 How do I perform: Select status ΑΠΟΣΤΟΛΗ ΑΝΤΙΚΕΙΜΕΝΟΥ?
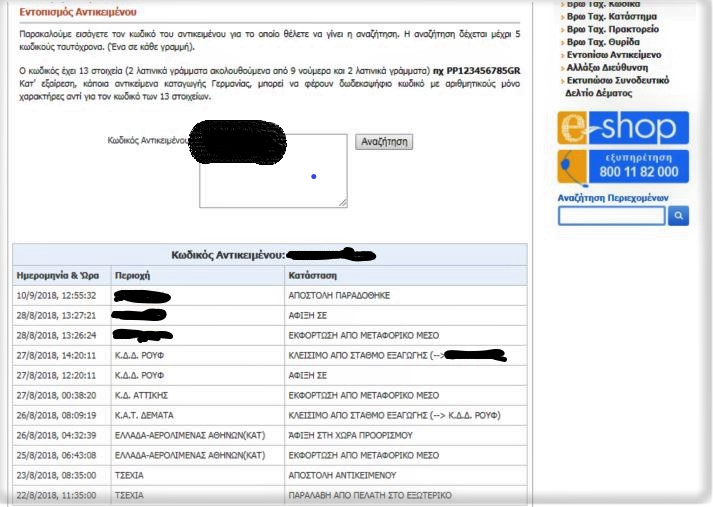click(342, 476)
